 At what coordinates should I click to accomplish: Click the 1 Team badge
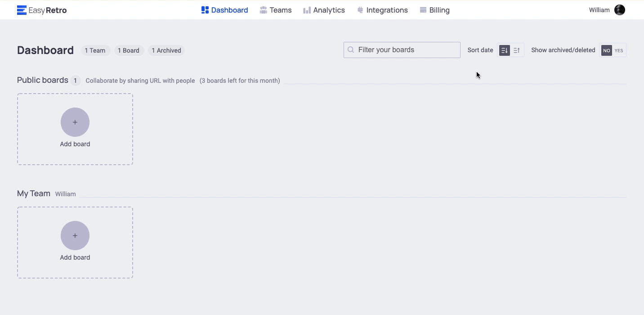pos(95,50)
